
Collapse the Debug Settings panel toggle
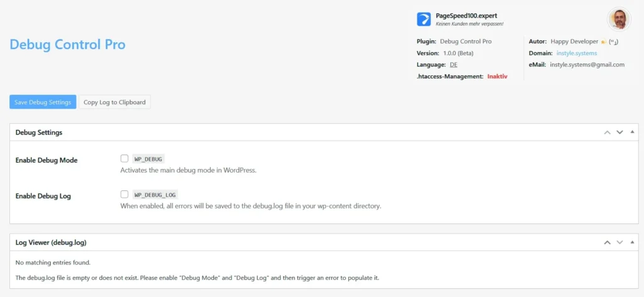[632, 132]
